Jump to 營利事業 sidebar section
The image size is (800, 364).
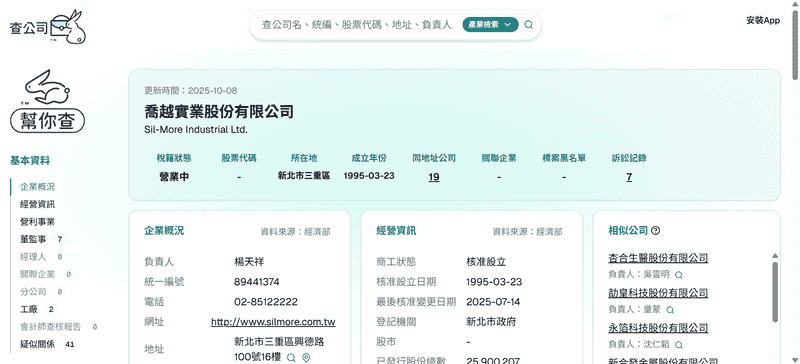click(x=38, y=222)
